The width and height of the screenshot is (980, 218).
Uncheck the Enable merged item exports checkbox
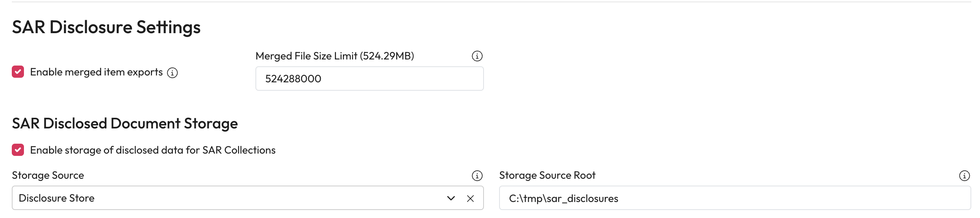click(18, 72)
